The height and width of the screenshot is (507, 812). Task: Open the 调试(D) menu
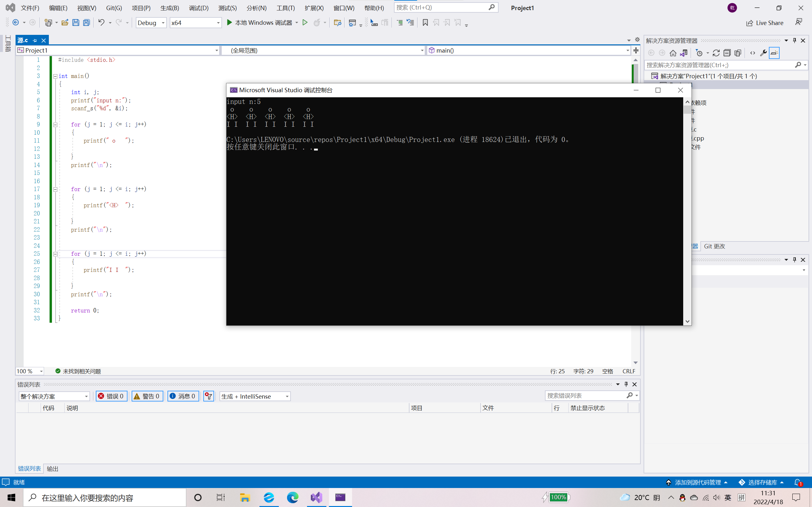(198, 8)
